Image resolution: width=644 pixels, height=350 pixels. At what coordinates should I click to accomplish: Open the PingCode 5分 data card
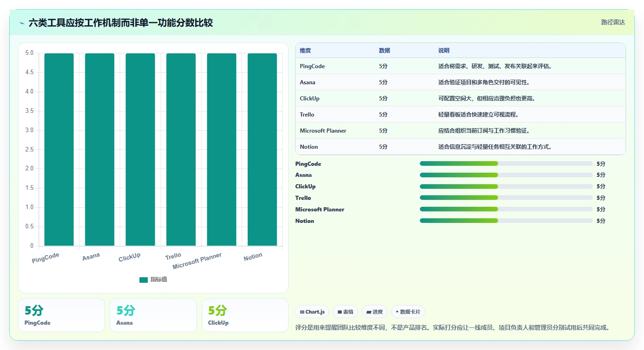tap(61, 315)
